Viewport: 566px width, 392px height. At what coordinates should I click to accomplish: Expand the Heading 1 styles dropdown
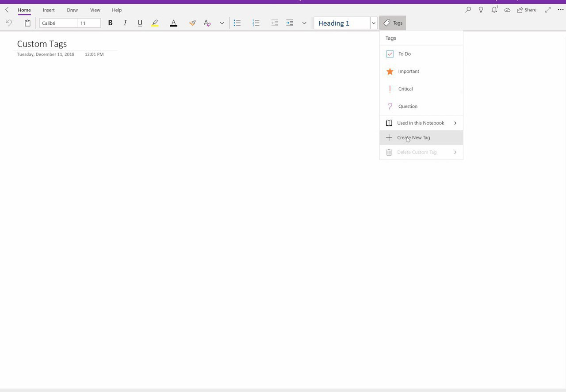(x=374, y=23)
